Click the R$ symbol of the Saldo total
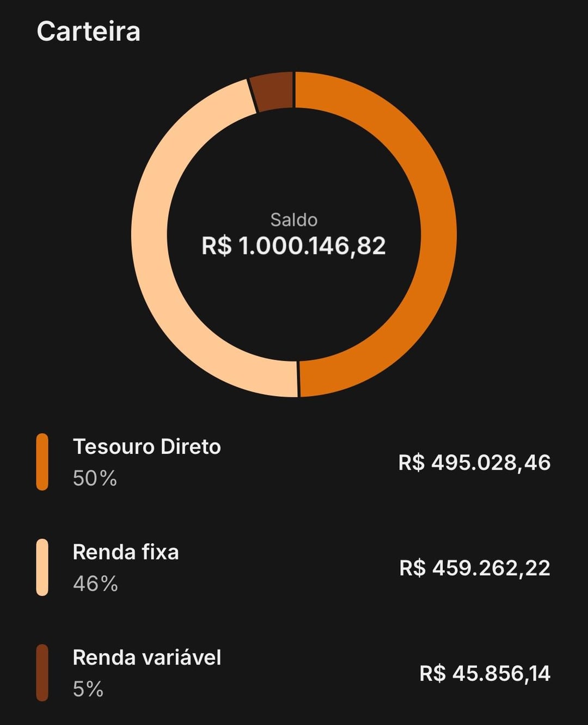 coord(216,246)
